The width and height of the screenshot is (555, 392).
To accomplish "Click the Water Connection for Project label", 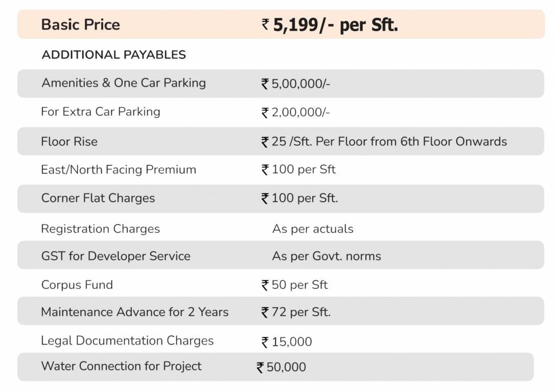I will pyautogui.click(x=121, y=366).
